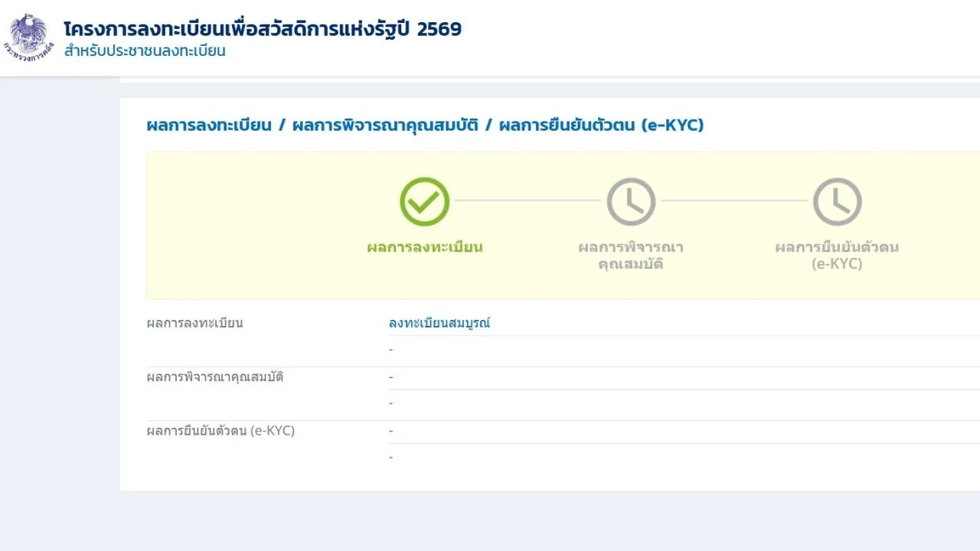Click the ผลการลงทะเบียน row label in table
Viewport: 980px width, 551px height.
pos(194,323)
